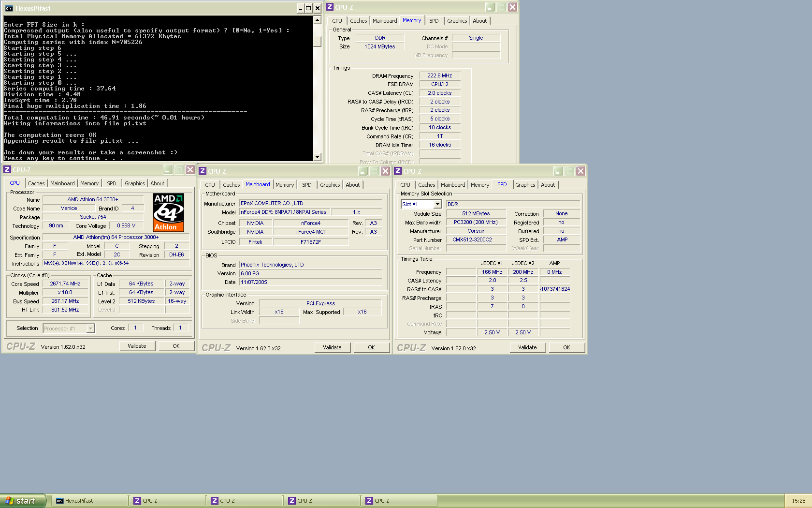Select Graphics tab in the Mainboard window
The height and width of the screenshot is (508, 812).
(330, 185)
